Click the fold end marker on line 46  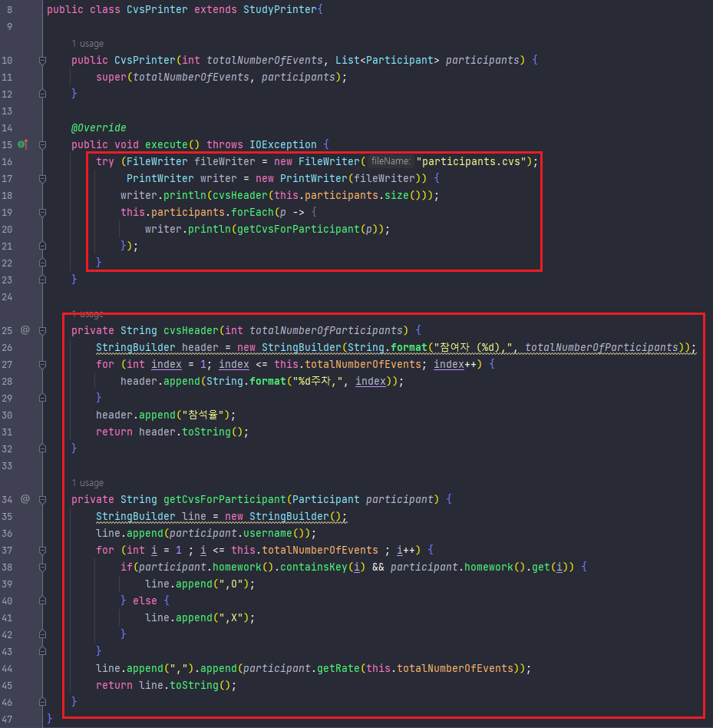pyautogui.click(x=43, y=702)
